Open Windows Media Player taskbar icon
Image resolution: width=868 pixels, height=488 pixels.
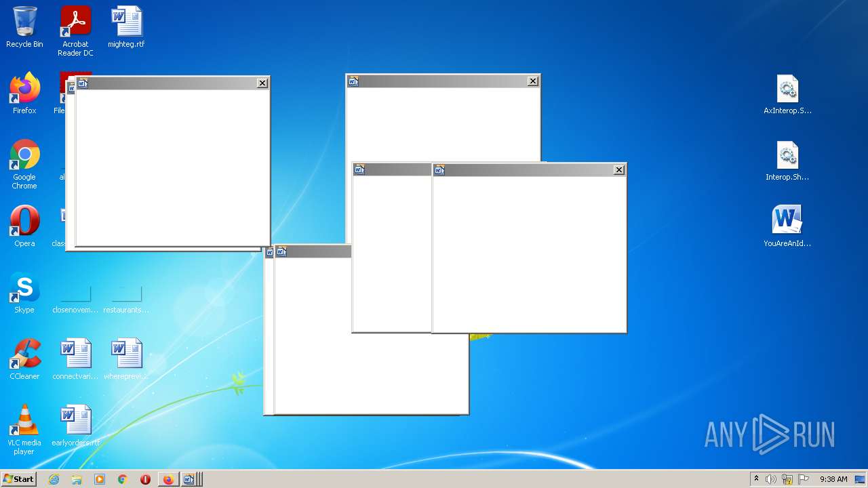click(x=100, y=479)
